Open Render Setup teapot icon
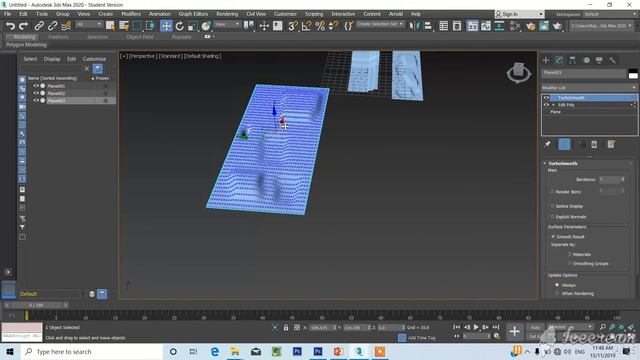The height and width of the screenshot is (360, 640). click(531, 26)
